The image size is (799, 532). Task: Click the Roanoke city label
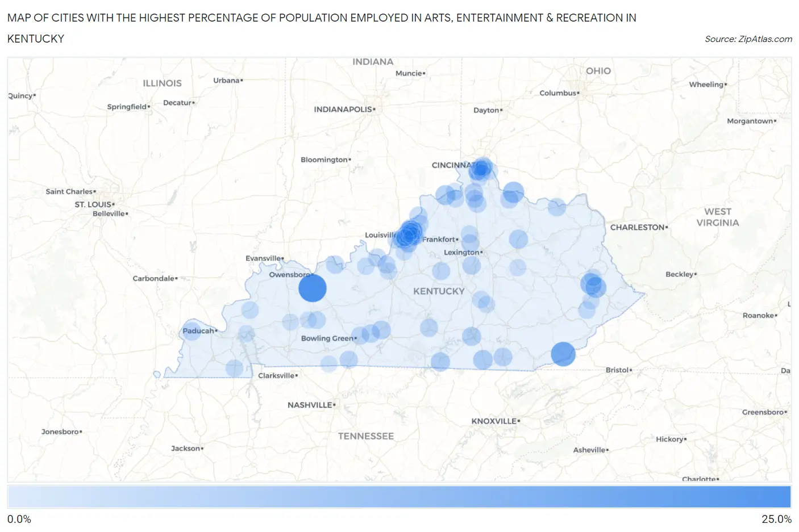click(759, 316)
